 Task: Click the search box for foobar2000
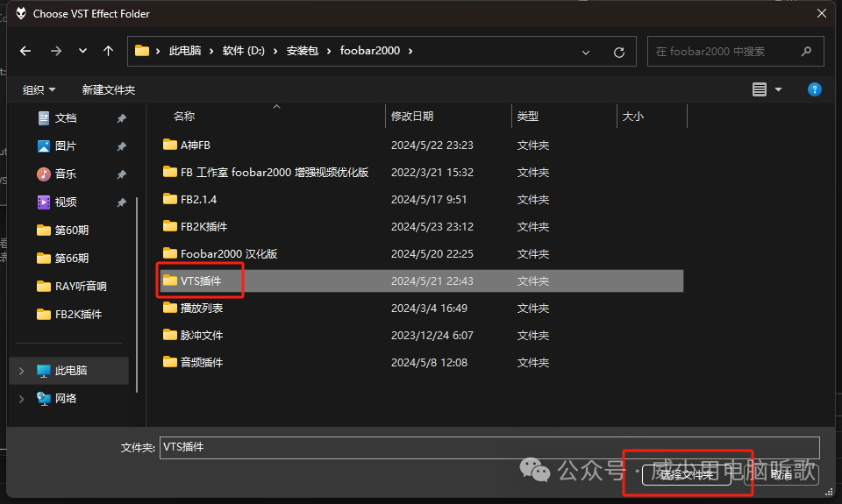[x=735, y=52]
